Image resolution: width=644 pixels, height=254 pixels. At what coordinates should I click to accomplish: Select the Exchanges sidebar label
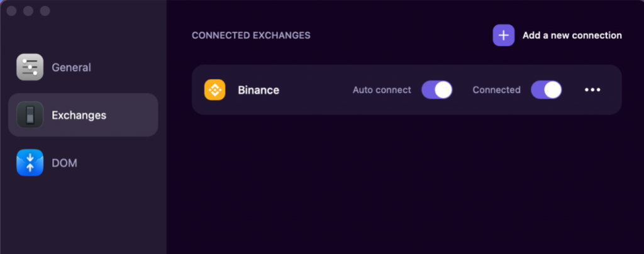tap(79, 115)
